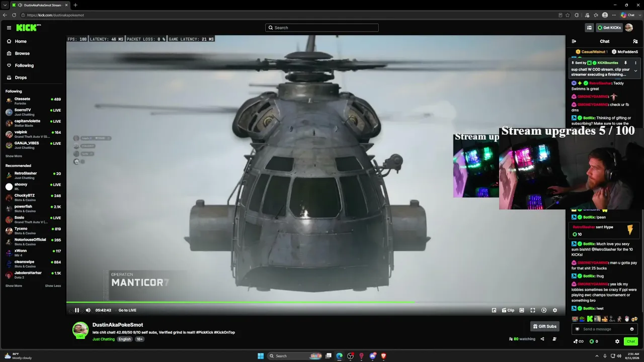
Task: Open the capitanviolette channel
Action: click(x=33, y=123)
